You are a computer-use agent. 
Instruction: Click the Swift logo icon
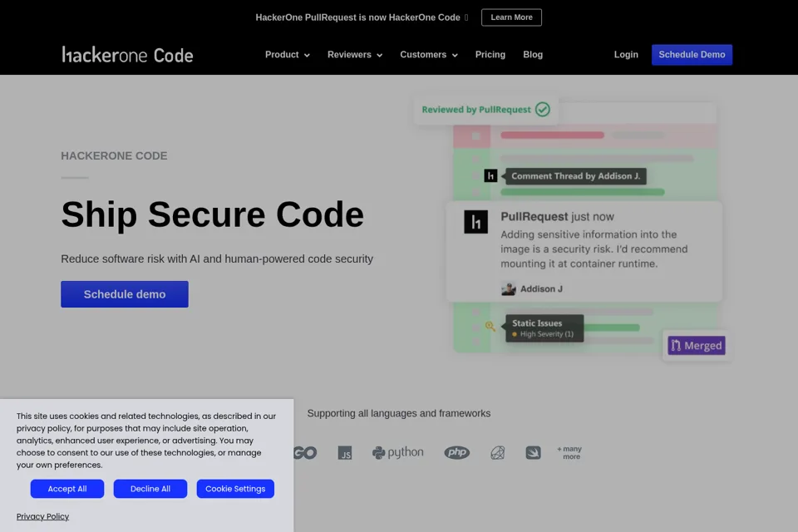click(534, 452)
